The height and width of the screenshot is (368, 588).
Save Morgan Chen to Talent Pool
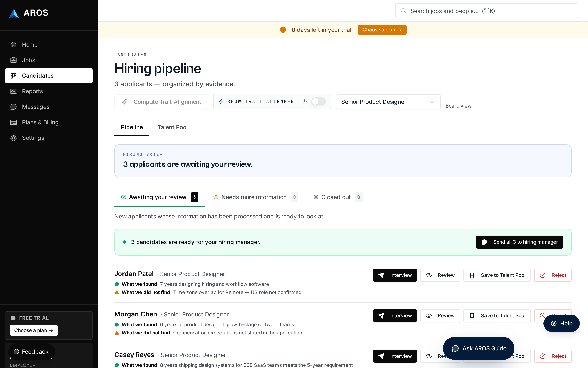[x=497, y=315]
